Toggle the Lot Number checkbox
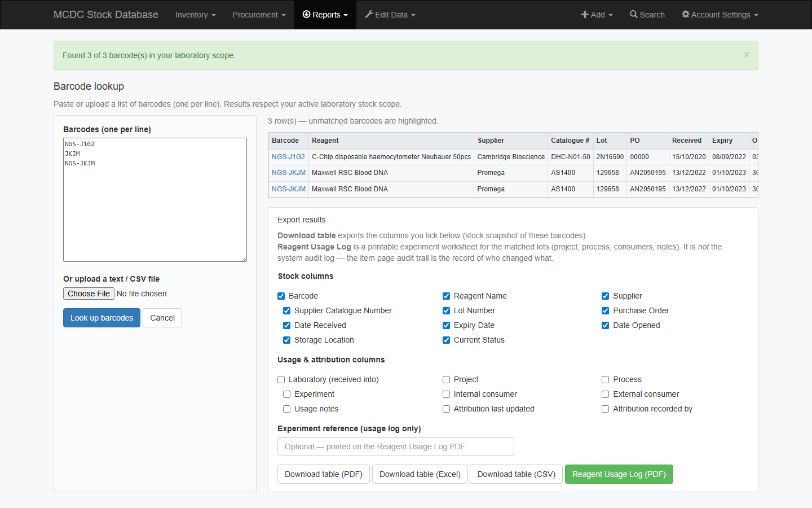This screenshot has height=508, width=812. [x=446, y=310]
